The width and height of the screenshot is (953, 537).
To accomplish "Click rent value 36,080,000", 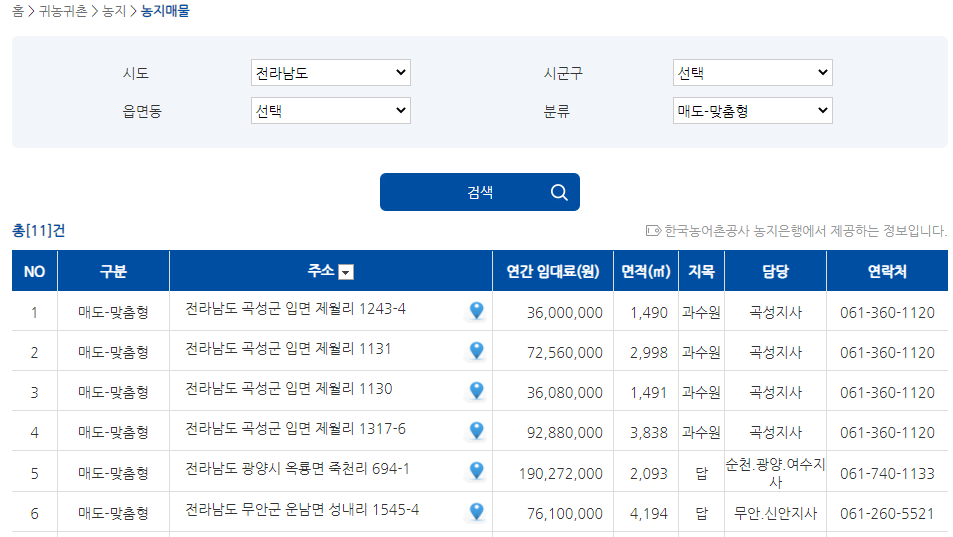I will click(x=565, y=393).
